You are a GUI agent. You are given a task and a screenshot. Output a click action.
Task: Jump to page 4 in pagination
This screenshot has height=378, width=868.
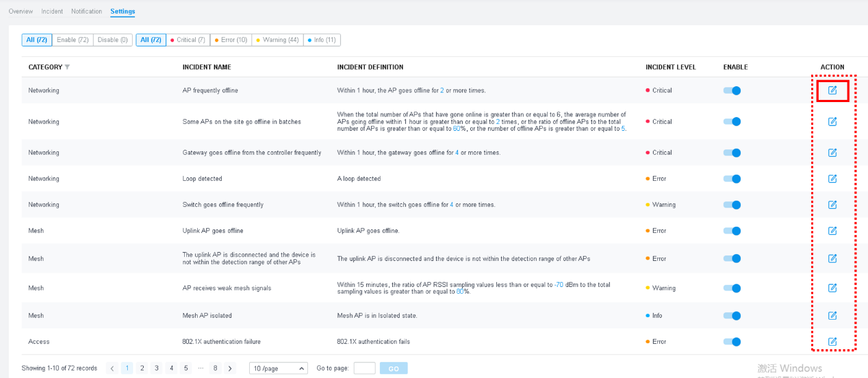tap(171, 368)
